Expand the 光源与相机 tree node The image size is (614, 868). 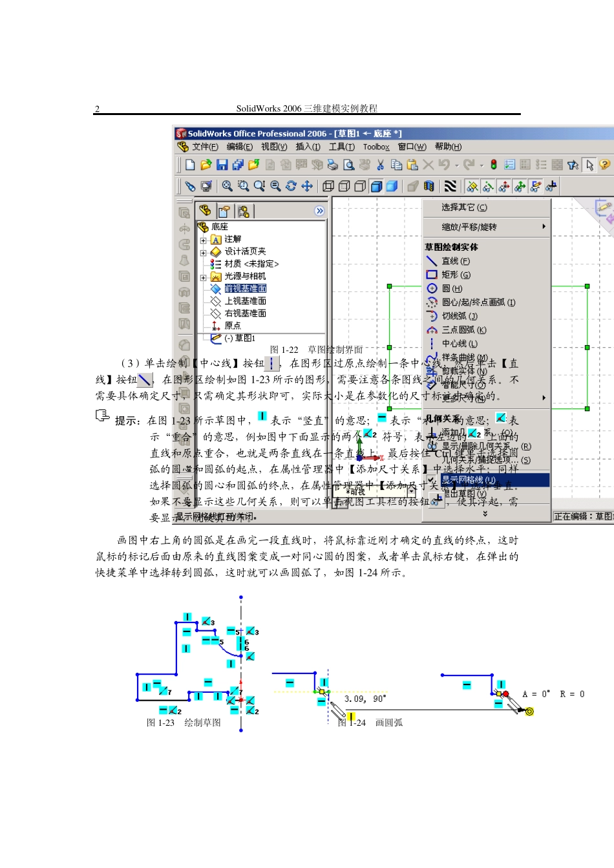tap(203, 277)
